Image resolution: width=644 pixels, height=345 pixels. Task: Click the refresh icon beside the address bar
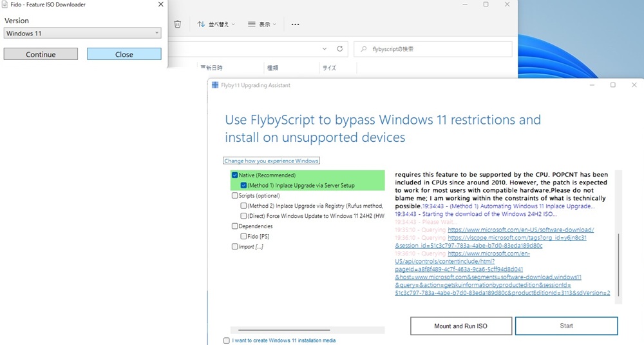click(341, 49)
